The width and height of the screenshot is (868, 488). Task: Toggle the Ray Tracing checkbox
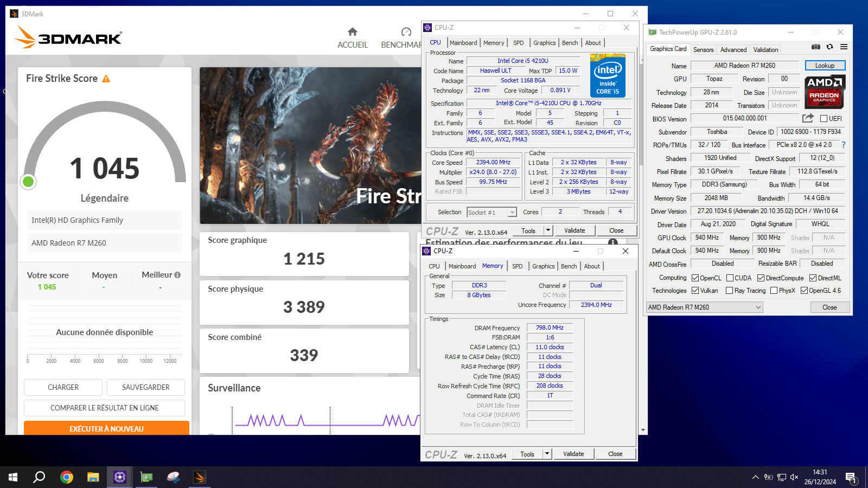coord(729,290)
